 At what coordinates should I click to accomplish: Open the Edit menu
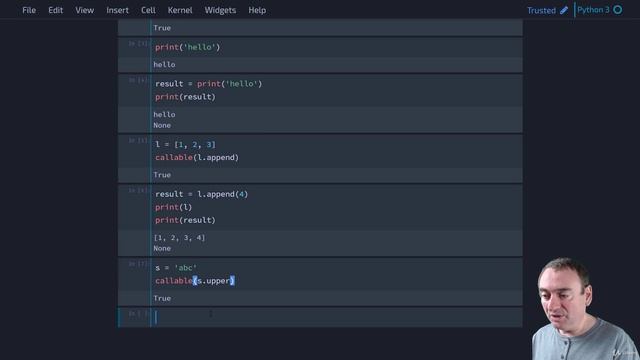56,10
